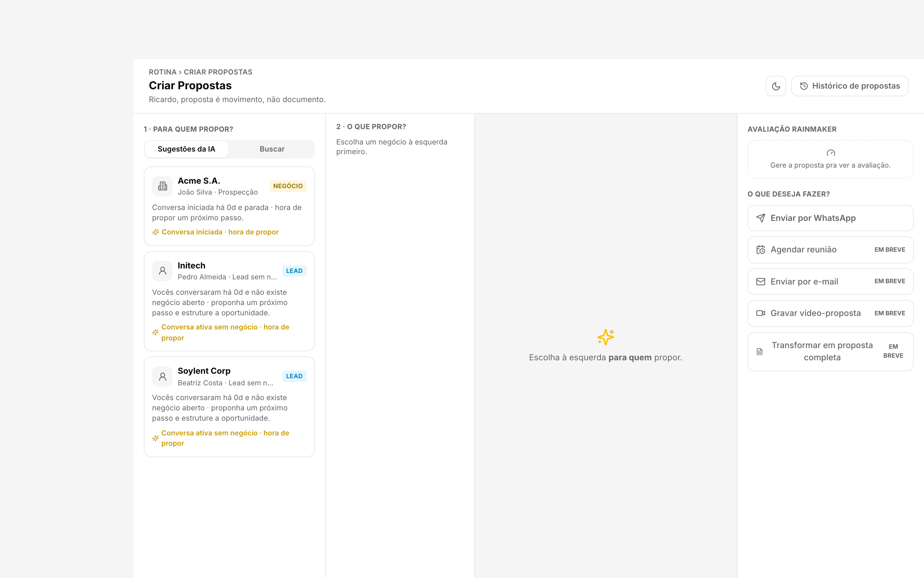Click Soylent Corp's Conversa ativa sem negócio hint
This screenshot has width=924, height=578.
[225, 438]
